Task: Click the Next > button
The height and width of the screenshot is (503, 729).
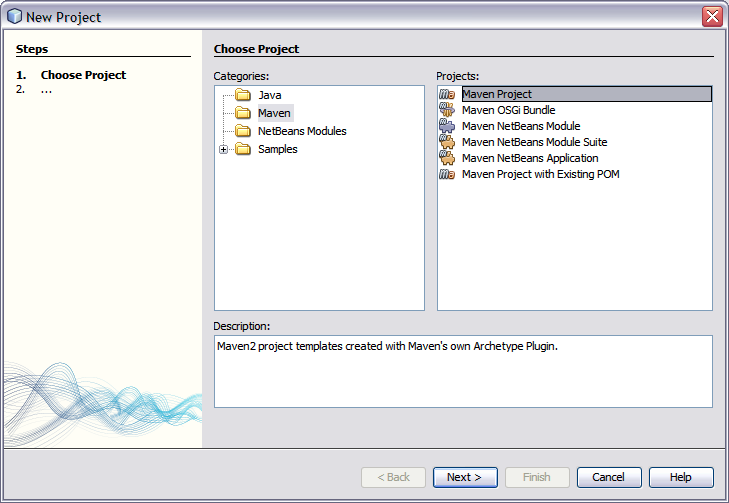Action: pos(465,477)
